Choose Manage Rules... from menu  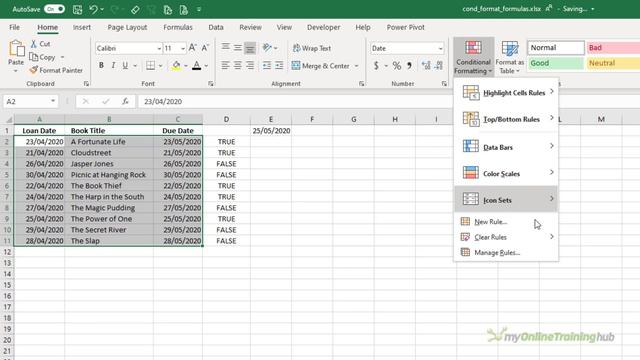click(506, 253)
